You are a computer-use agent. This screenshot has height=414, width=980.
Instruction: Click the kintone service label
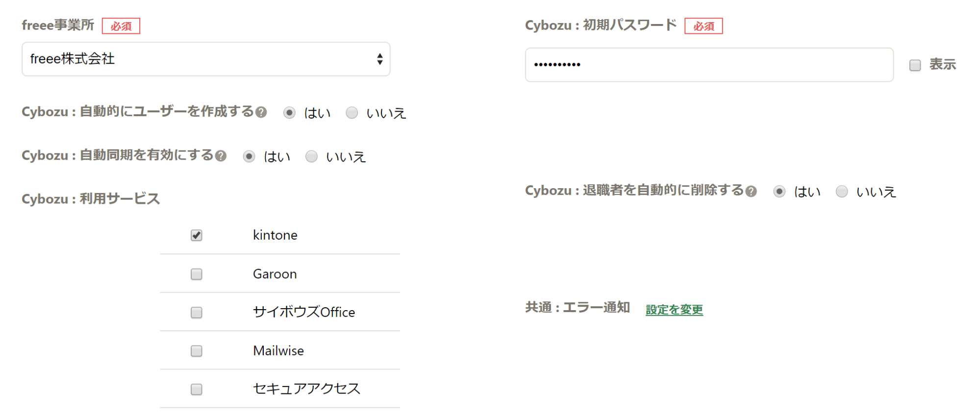pyautogui.click(x=275, y=235)
